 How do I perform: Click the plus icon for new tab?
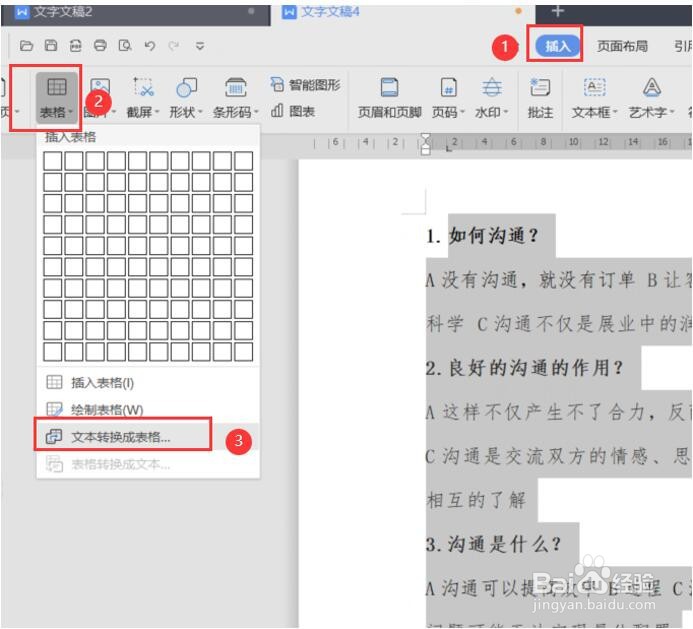(558, 11)
